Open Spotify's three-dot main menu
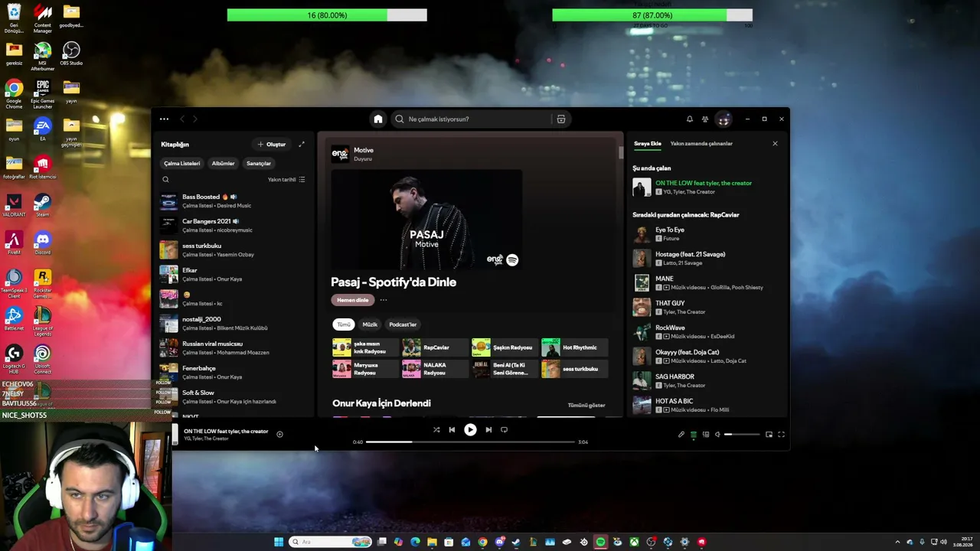Screen dimensions: 980x551 pos(164,119)
